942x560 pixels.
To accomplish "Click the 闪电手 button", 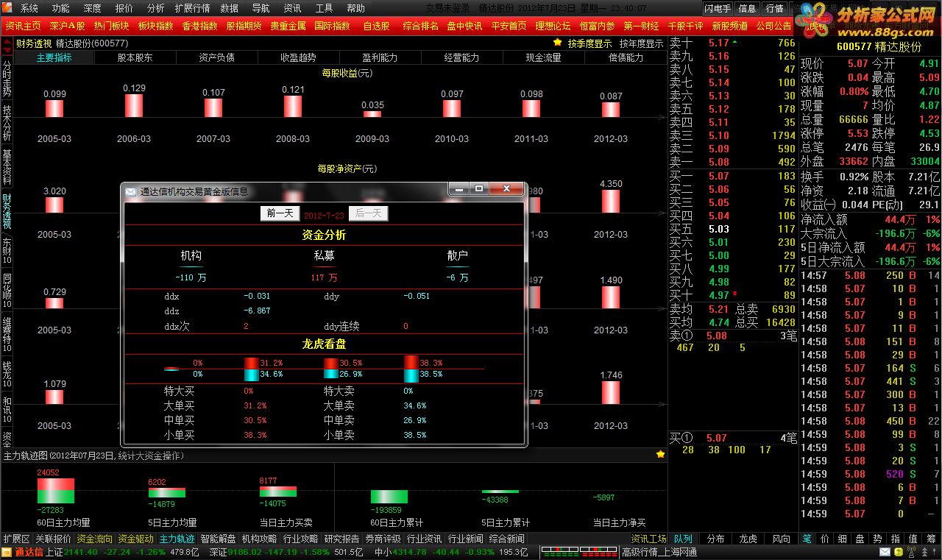I will 718,9.
